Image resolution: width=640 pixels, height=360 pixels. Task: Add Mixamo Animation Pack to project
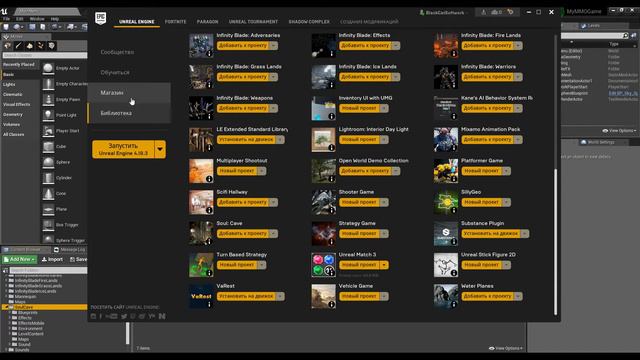coord(487,140)
